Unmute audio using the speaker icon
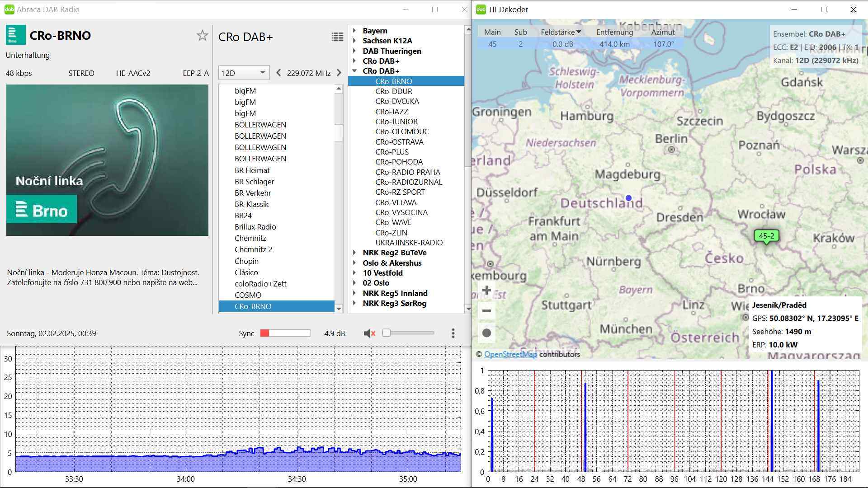Image resolution: width=868 pixels, height=488 pixels. pos(369,333)
